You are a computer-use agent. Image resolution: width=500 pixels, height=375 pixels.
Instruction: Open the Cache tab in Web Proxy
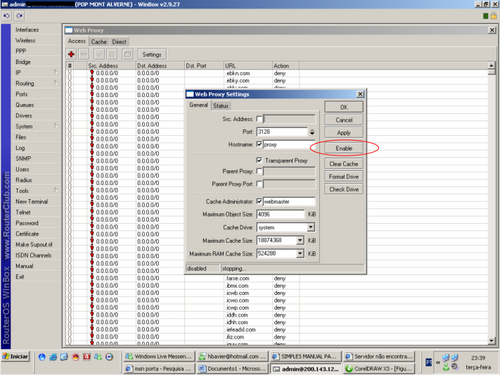coord(99,42)
